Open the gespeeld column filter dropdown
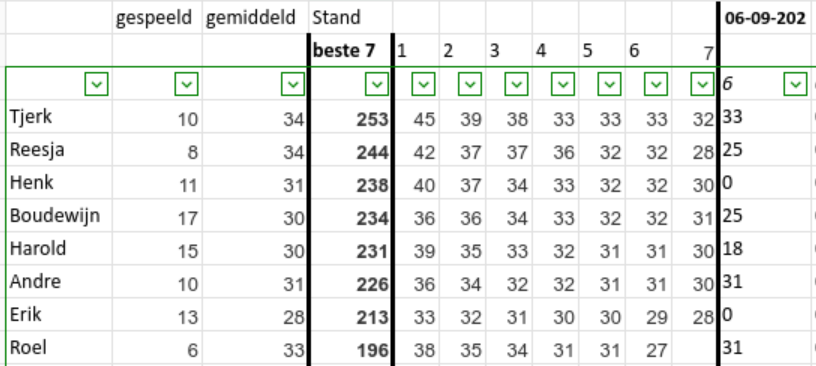816x366 pixels. [187, 84]
